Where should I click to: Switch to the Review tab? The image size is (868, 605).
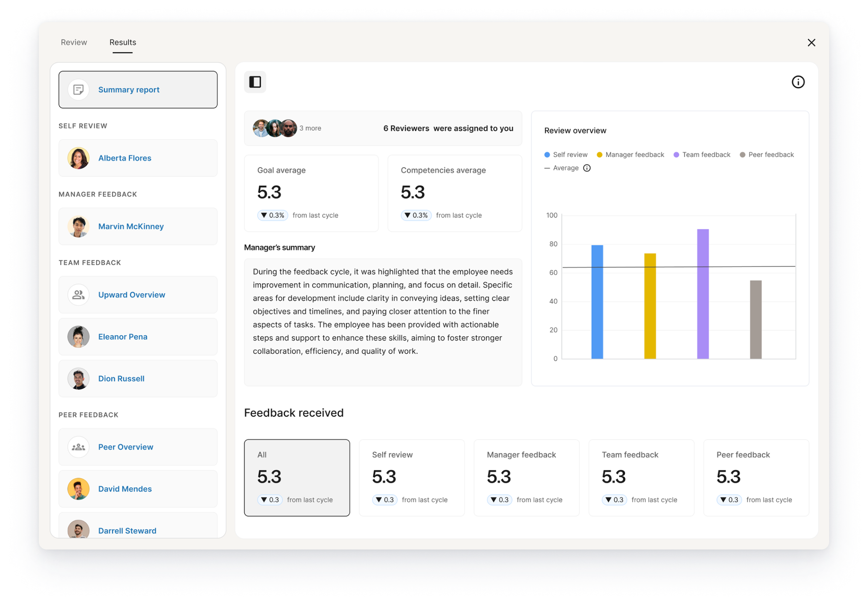(x=74, y=42)
